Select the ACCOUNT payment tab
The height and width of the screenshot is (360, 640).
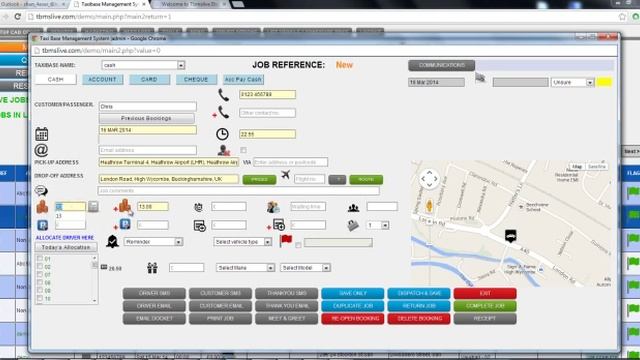pos(102,79)
